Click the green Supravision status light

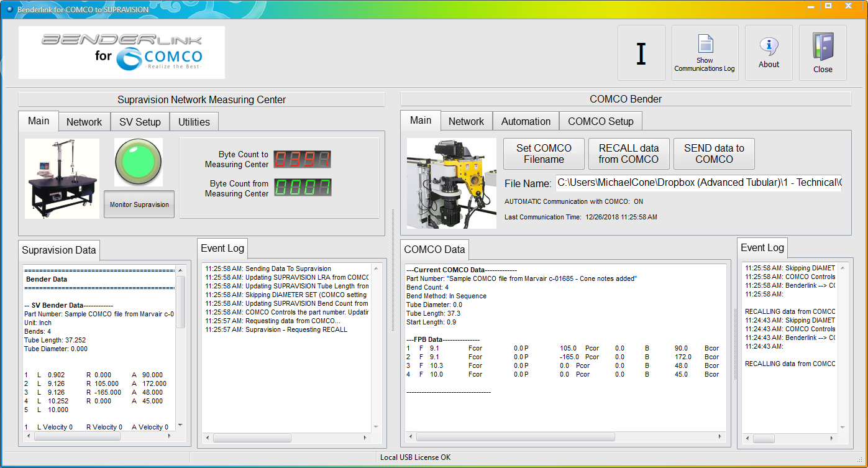(139, 162)
